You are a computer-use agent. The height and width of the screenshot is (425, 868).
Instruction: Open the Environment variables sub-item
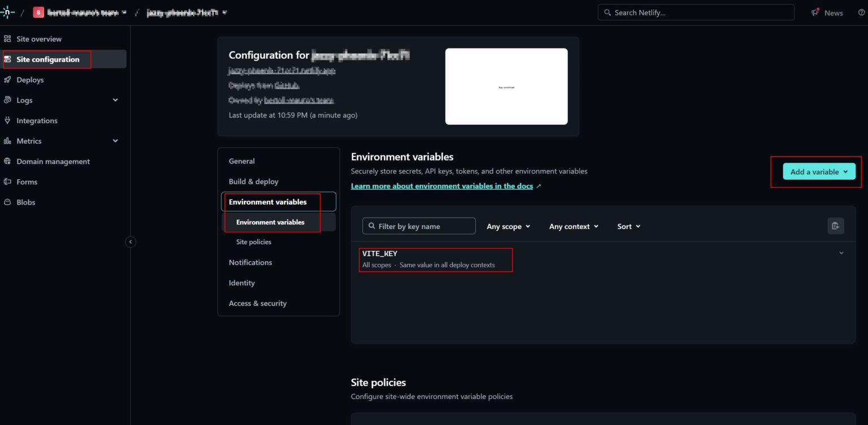[279, 222]
